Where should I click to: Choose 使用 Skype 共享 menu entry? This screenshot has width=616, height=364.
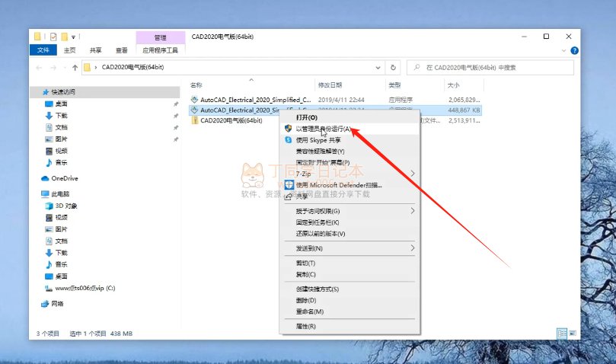pos(349,140)
